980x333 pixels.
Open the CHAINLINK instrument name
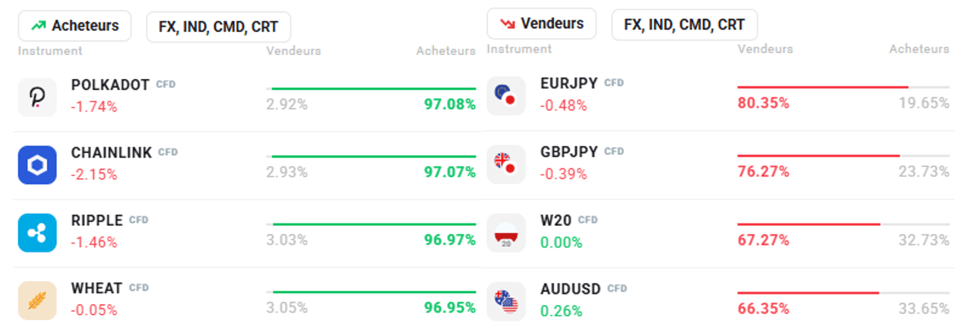[x=112, y=152]
